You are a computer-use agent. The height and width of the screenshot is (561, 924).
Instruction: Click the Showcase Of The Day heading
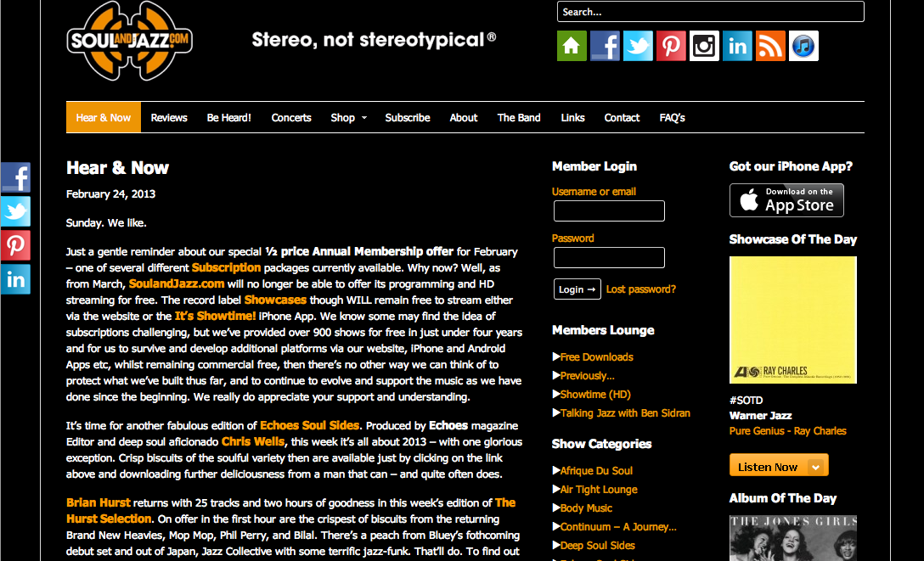[793, 239]
